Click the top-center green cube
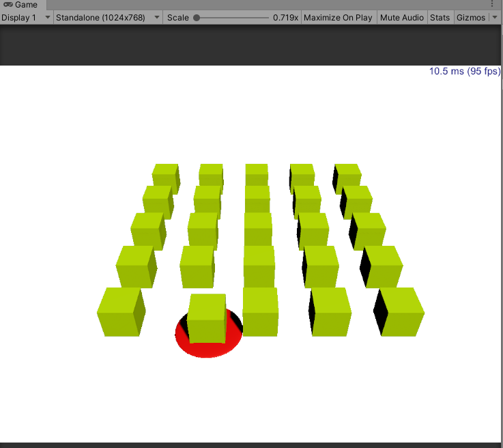This screenshot has height=448, width=503. click(257, 175)
